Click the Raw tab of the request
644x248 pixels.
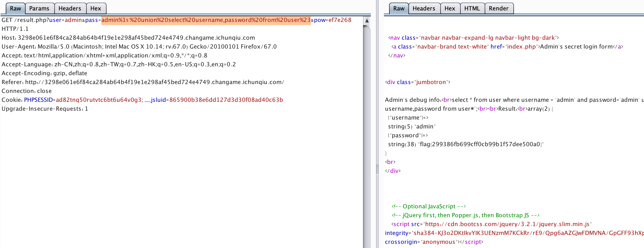point(15,8)
